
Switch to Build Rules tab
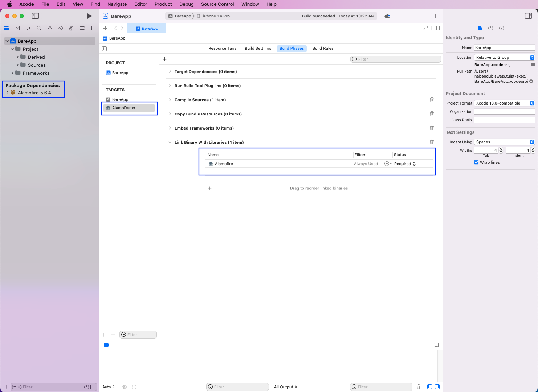[x=323, y=48]
